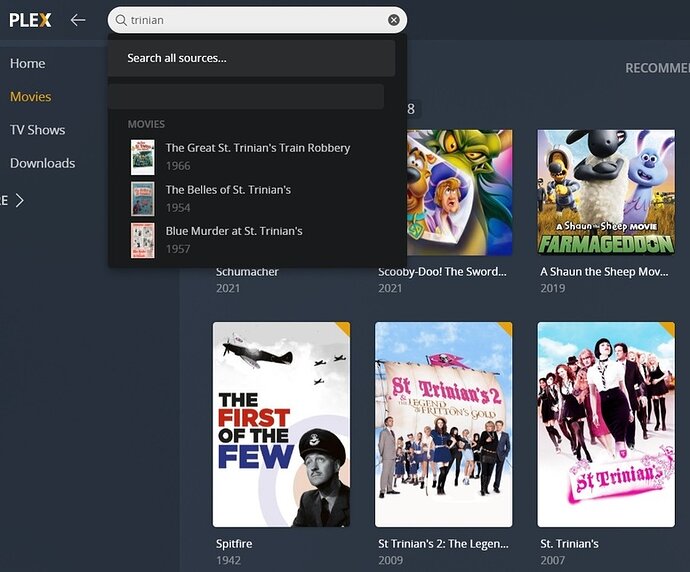Open The Great St. Trinian's Train Robbery result
The width and height of the screenshot is (690, 572).
click(257, 157)
